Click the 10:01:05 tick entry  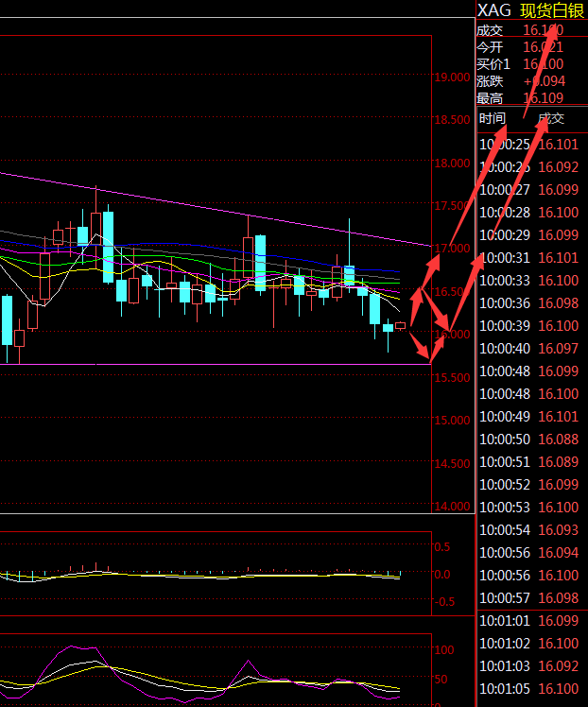tap(529, 688)
